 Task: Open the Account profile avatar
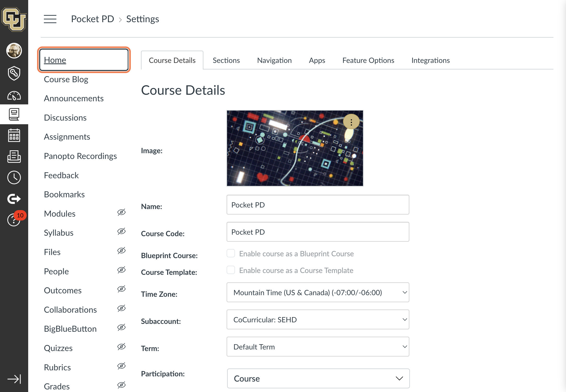(x=14, y=51)
